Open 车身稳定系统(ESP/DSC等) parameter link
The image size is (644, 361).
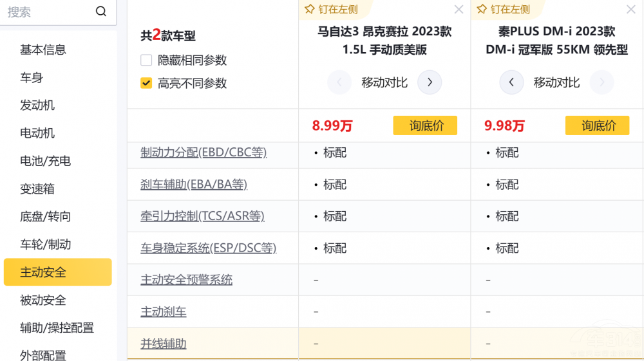[x=208, y=248]
